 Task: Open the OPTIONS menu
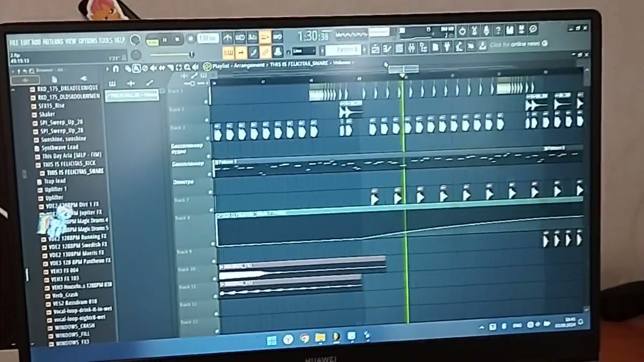pyautogui.click(x=88, y=41)
